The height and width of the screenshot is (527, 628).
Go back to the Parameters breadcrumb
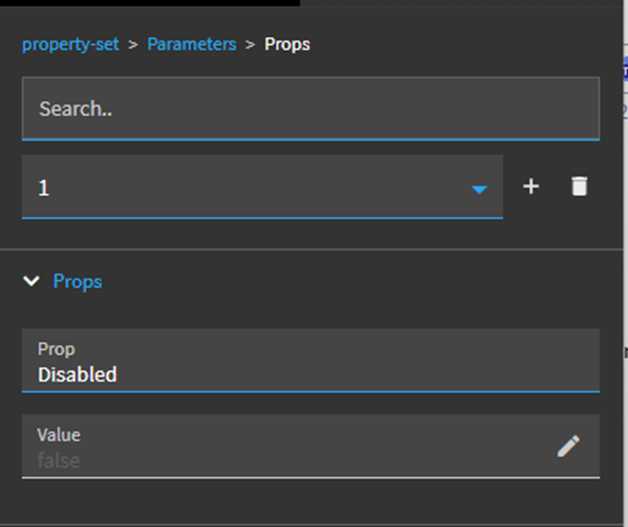tap(191, 44)
